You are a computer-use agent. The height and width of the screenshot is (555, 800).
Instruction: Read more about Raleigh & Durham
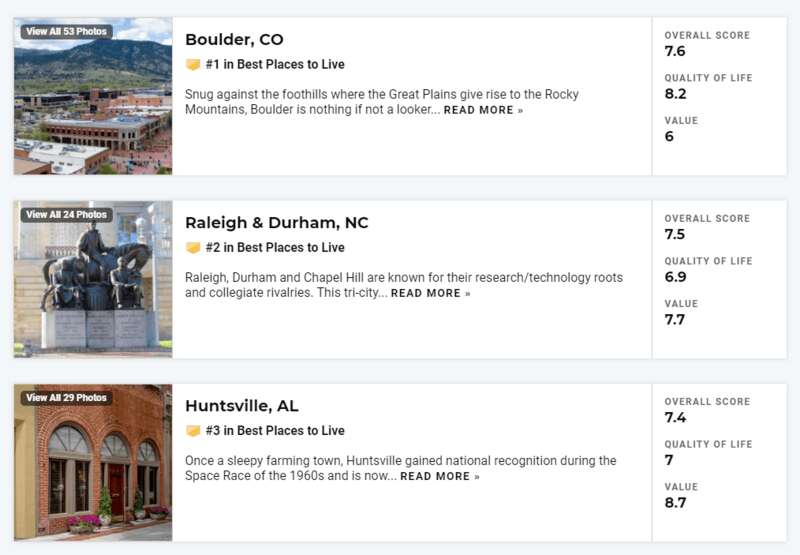[x=431, y=293]
